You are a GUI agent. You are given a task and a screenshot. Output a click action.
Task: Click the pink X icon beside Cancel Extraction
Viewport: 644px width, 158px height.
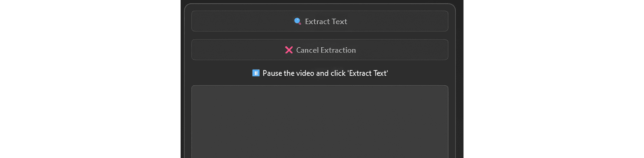[289, 50]
